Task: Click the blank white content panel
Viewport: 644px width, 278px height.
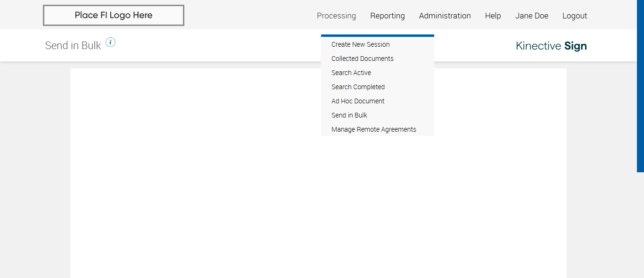Action: [212, 189]
